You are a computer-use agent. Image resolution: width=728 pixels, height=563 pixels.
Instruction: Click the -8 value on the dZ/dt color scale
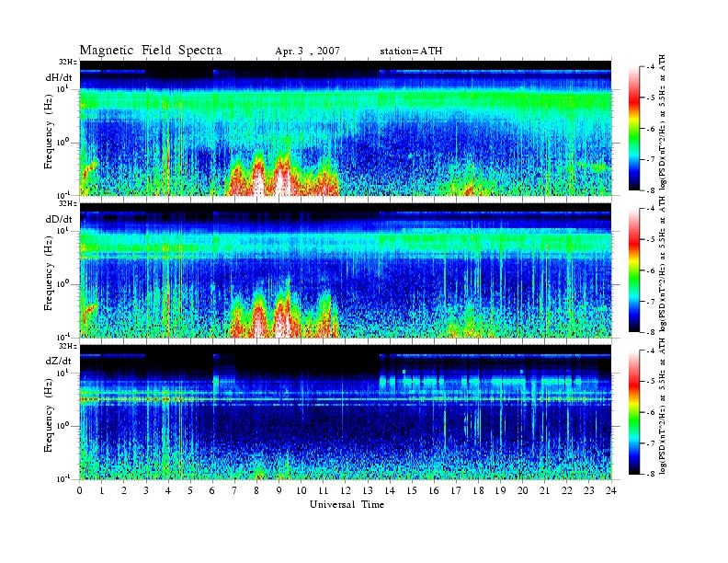coord(651,474)
